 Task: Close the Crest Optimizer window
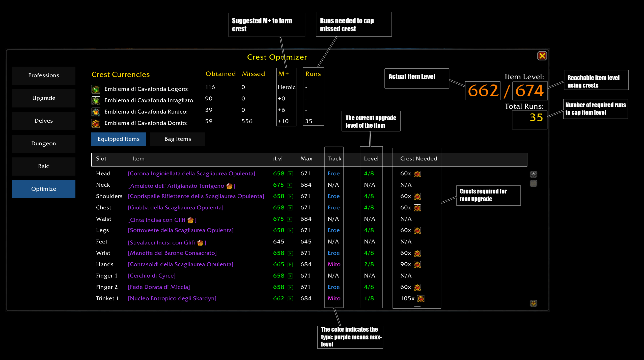(542, 56)
